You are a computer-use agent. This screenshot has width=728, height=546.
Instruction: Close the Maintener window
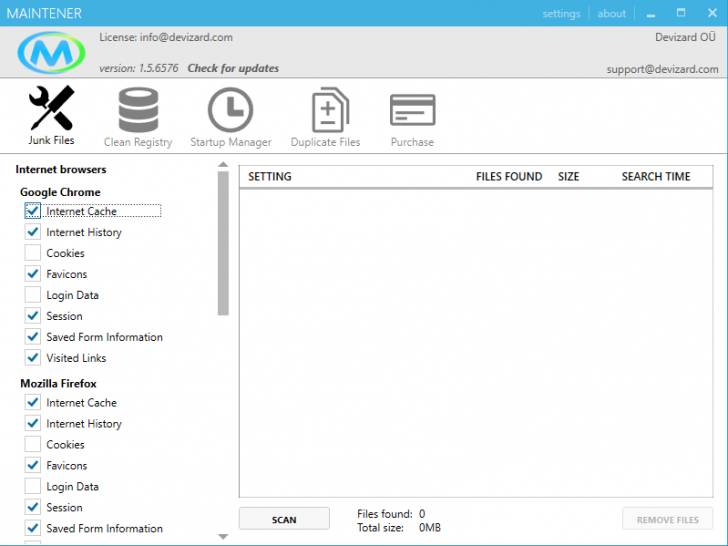712,13
